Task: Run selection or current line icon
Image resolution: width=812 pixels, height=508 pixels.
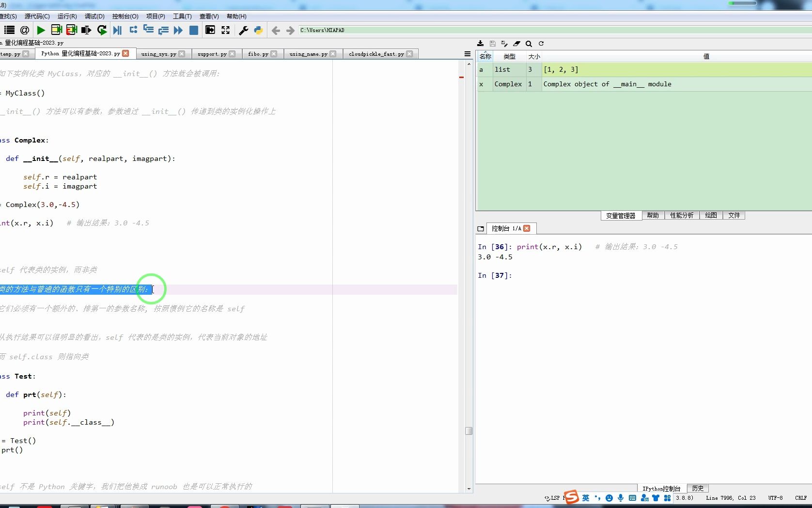Action: [x=86, y=30]
